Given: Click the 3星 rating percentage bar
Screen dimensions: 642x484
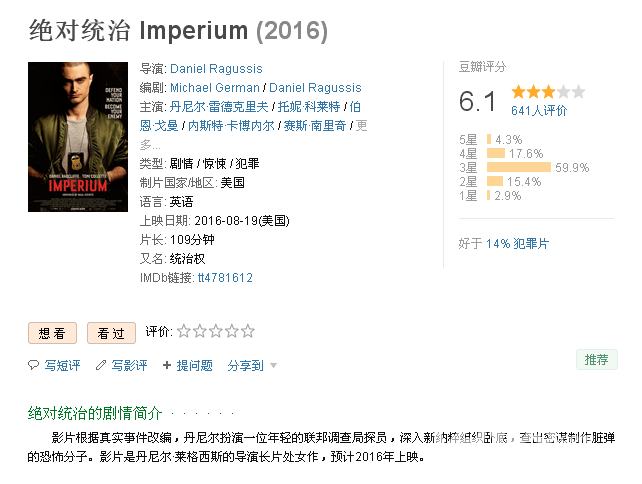Looking at the screenshot, I should pyautogui.click(x=518, y=167).
